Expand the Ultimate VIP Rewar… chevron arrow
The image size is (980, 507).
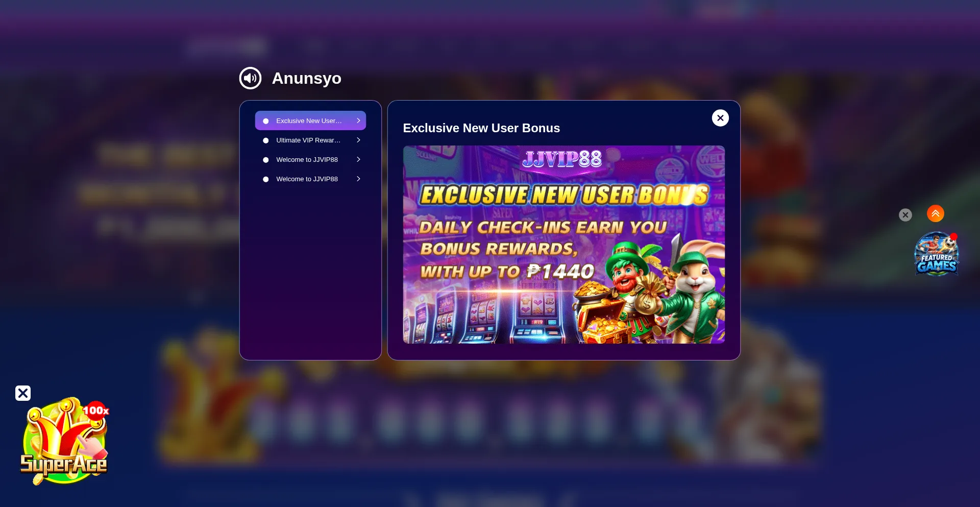coord(358,140)
